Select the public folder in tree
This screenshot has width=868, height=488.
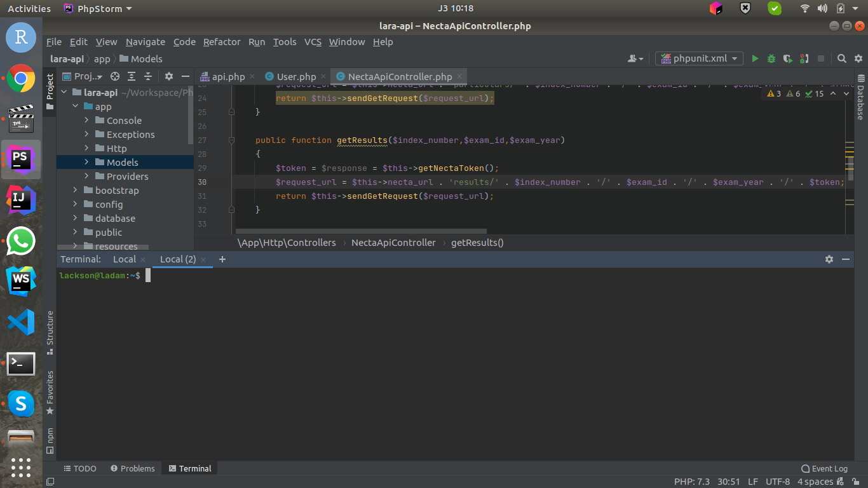coord(108,232)
